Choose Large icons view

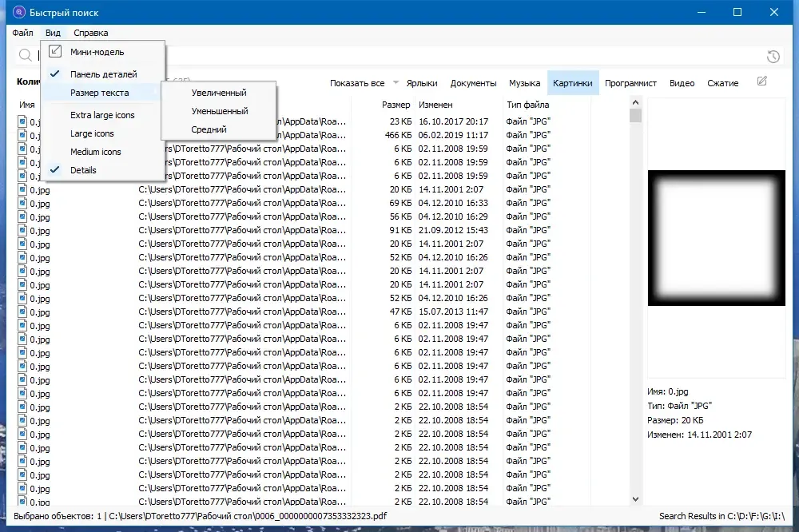(x=102, y=133)
